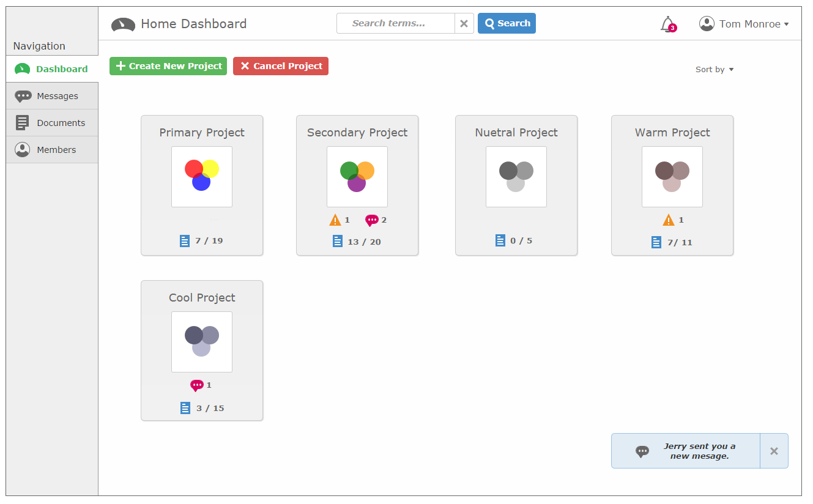Expand the Tom Monroe user menu
The image size is (813, 504).
coord(786,24)
